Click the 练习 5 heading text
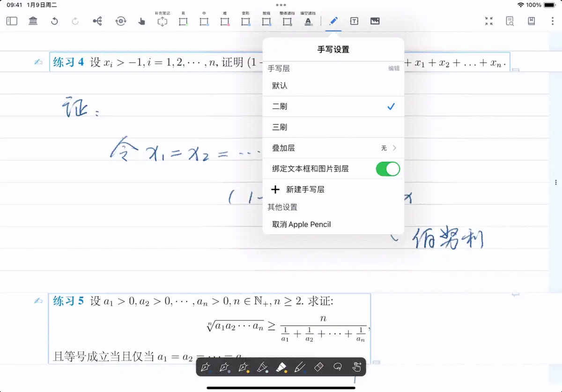The height and width of the screenshot is (392, 562). pos(69,301)
